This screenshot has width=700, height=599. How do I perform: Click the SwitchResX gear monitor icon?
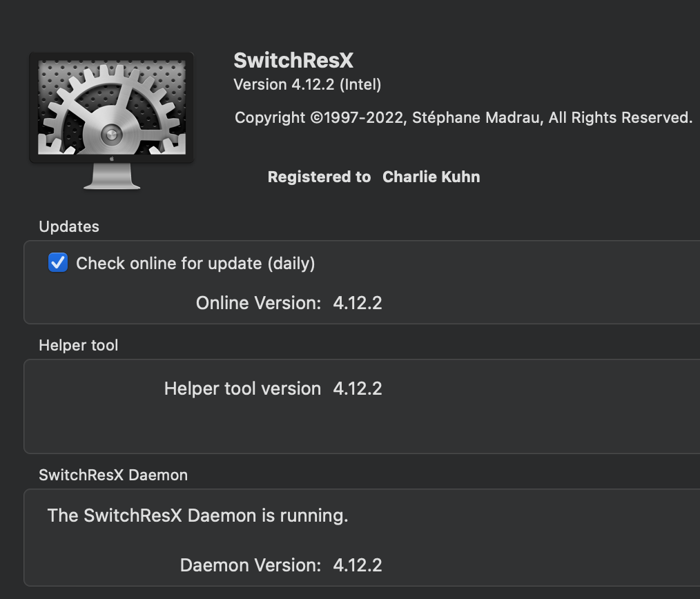[x=112, y=121]
